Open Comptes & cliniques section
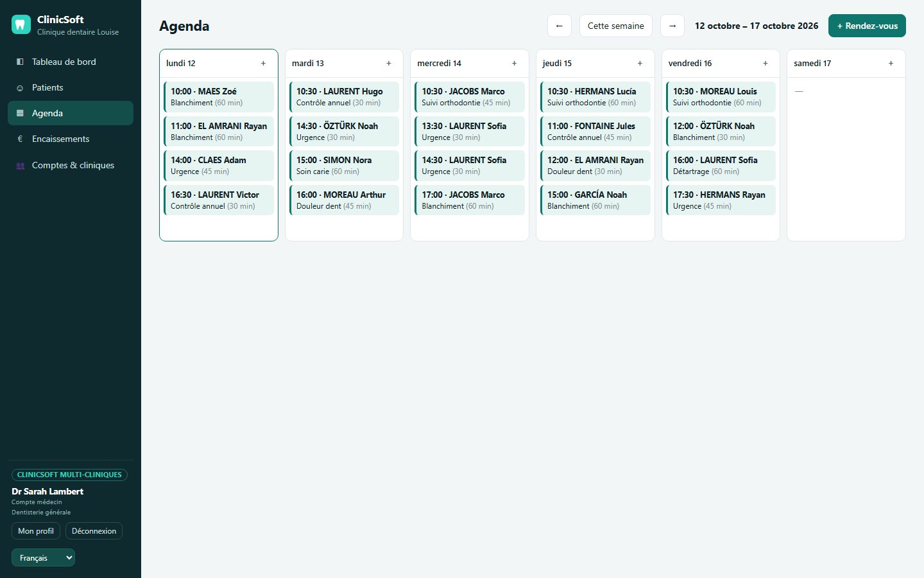Image resolution: width=924 pixels, height=578 pixels. coord(71,165)
